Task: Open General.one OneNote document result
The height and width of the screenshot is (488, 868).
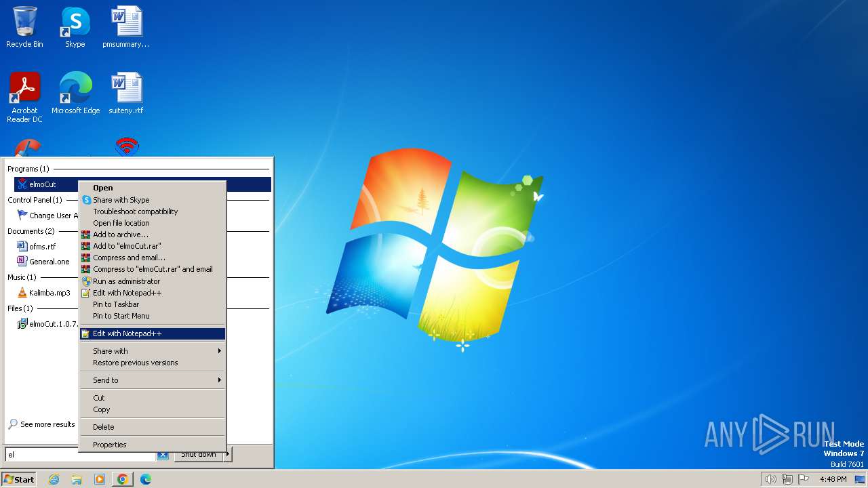Action: tap(43, 262)
